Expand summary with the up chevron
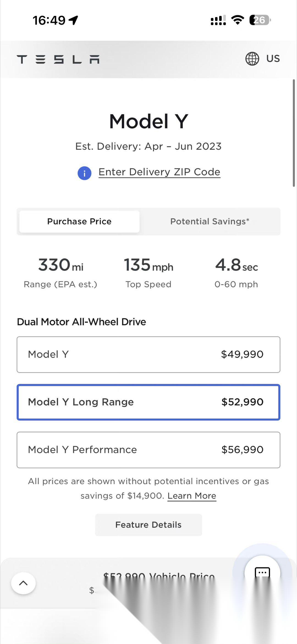Screen dimensions: 297x644 [x=23, y=583]
